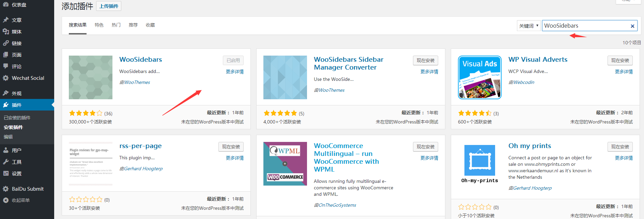Screen dimensions: 644x219
Task: Click the dashboard gauge icon in sidebar
Action: point(6,4)
